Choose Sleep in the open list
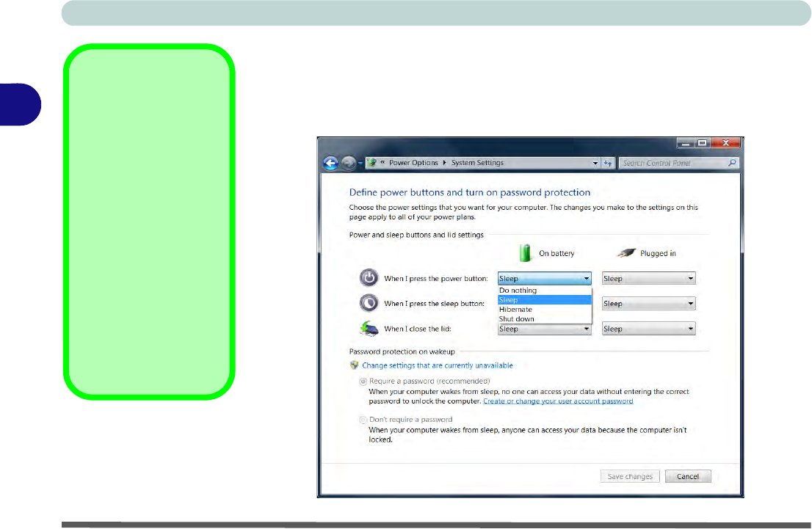The height and width of the screenshot is (529, 812). tap(544, 299)
